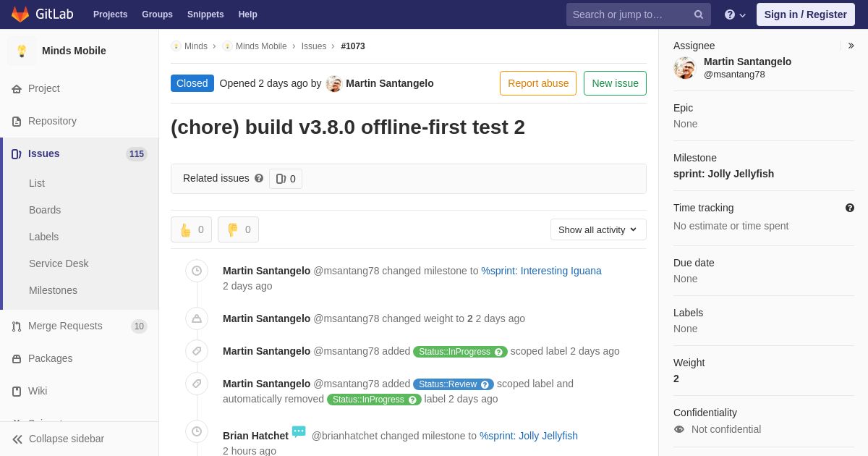Click the Closed status badge
Viewport: 868px width, 456px height.
tap(192, 83)
